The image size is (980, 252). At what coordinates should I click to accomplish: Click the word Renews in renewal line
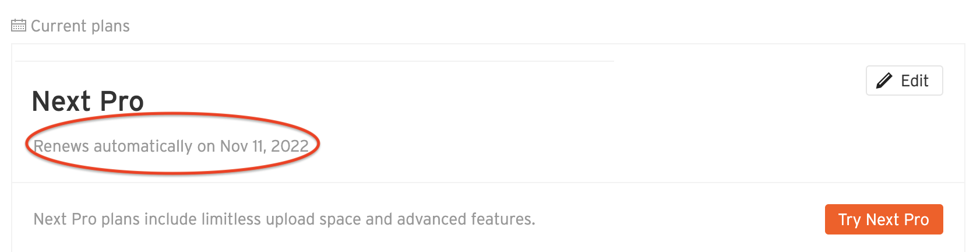point(61,146)
